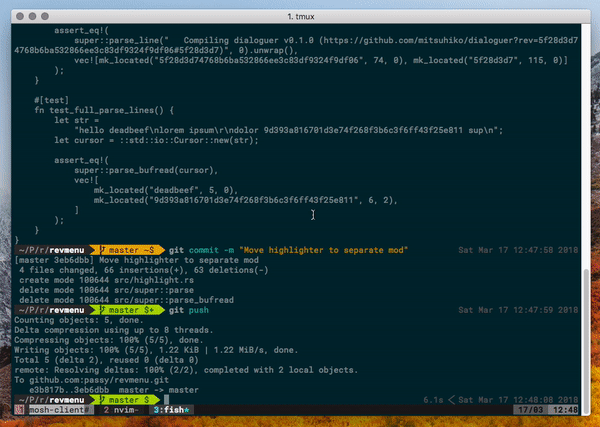Viewport: 600px width, 427px height.
Task: Zoom the tmux terminal window
Action: 45,16
